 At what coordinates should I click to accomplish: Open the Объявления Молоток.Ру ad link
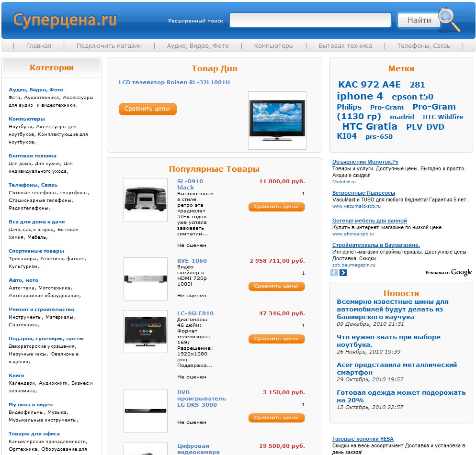(x=365, y=162)
